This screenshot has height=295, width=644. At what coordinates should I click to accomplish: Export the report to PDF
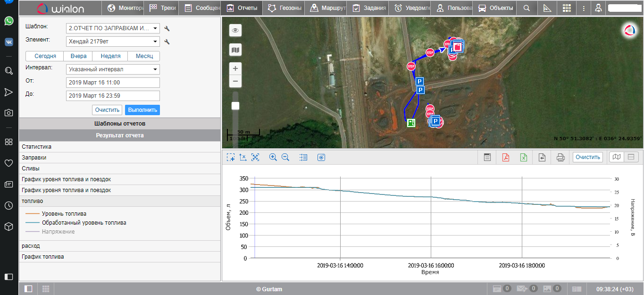(x=505, y=157)
